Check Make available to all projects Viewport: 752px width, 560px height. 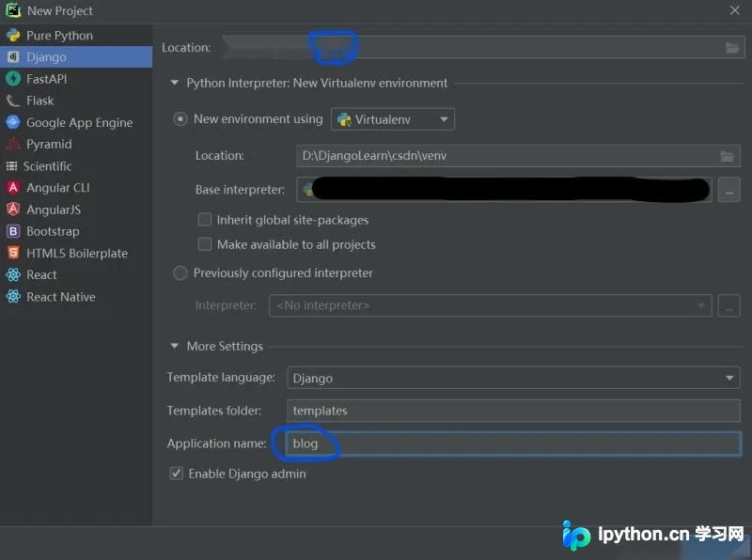[x=205, y=244]
